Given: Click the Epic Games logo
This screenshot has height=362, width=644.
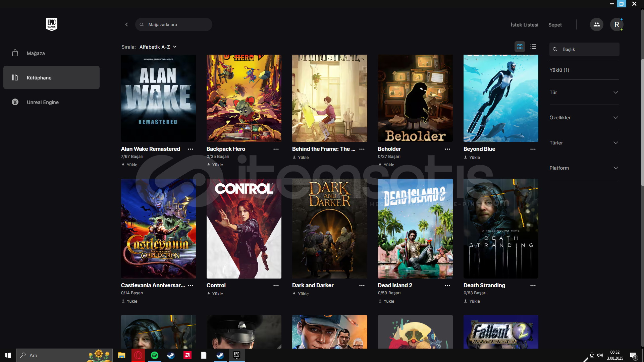Looking at the screenshot, I should click(x=51, y=24).
